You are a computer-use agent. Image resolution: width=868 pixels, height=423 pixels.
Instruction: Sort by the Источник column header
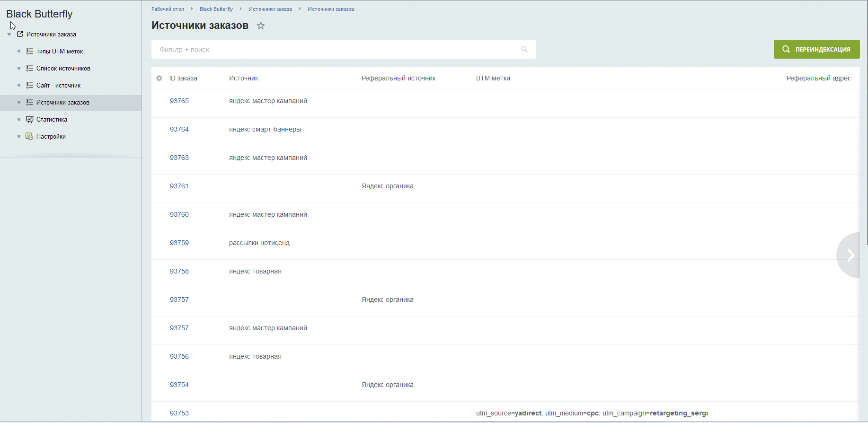[243, 78]
